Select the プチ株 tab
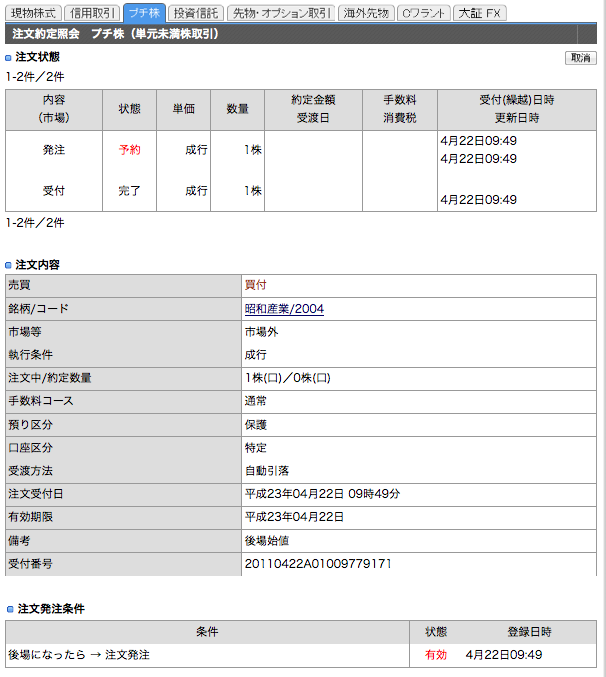This screenshot has width=606, height=677. pyautogui.click(x=144, y=13)
